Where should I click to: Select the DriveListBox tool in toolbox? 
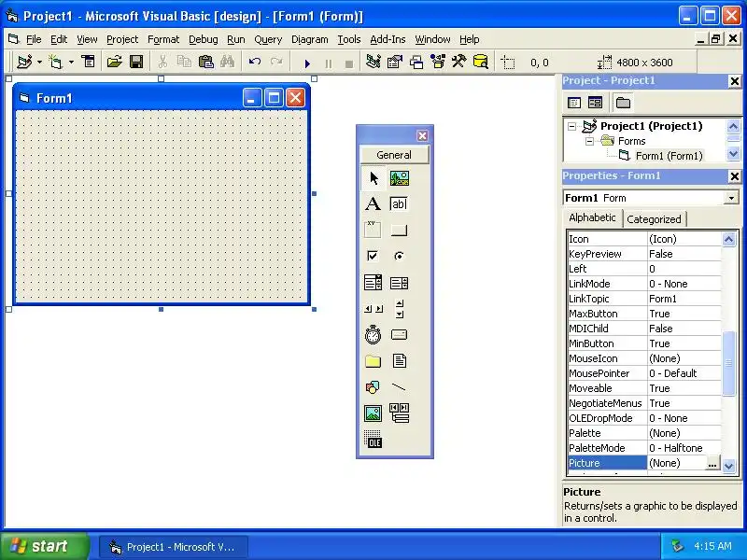400,335
